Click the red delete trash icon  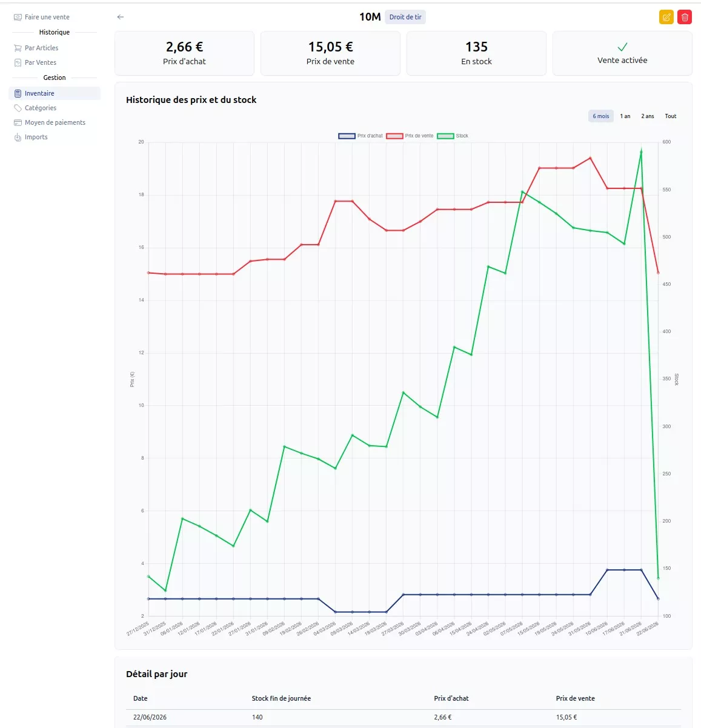pyautogui.click(x=685, y=17)
